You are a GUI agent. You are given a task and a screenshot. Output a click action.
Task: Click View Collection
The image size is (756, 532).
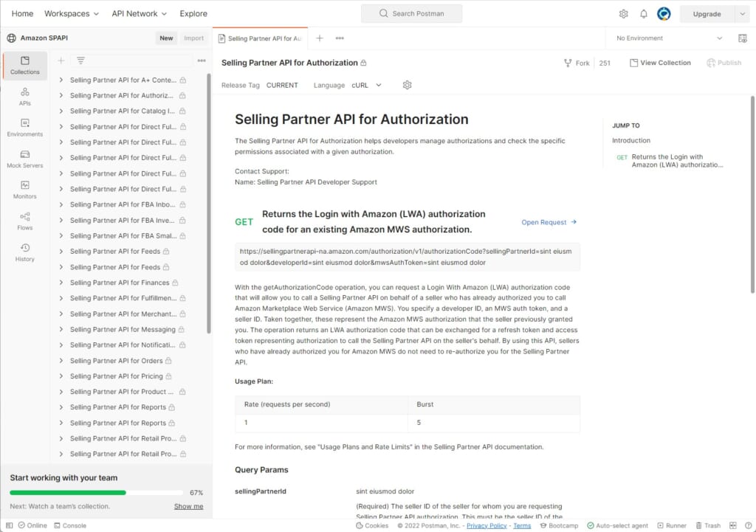click(x=660, y=63)
